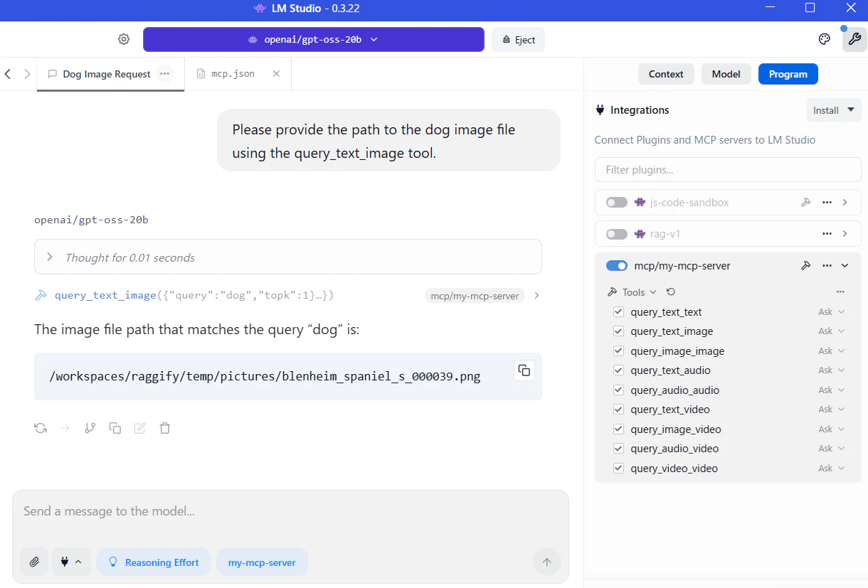Open rag-v1 more options menu

coord(827,234)
